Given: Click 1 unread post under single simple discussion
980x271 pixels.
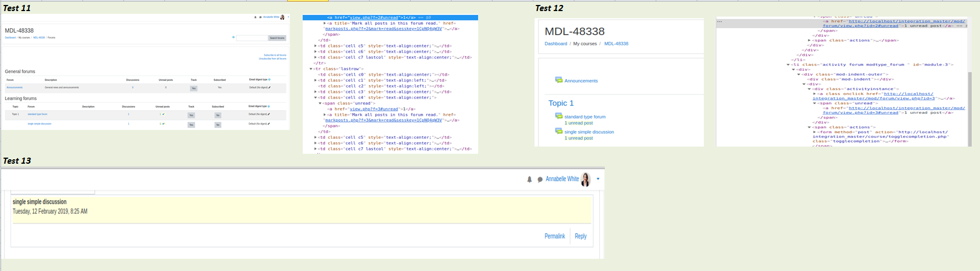Looking at the screenshot, I should (x=578, y=138).
